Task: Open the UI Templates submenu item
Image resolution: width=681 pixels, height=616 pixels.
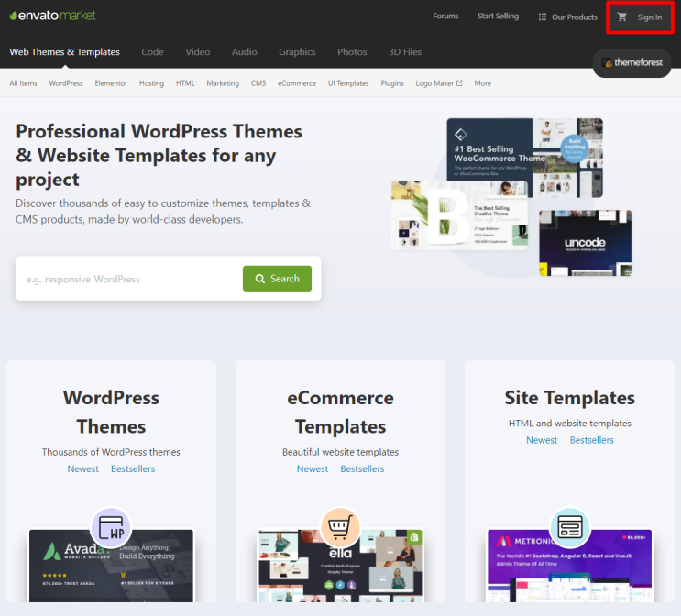Action: point(348,83)
